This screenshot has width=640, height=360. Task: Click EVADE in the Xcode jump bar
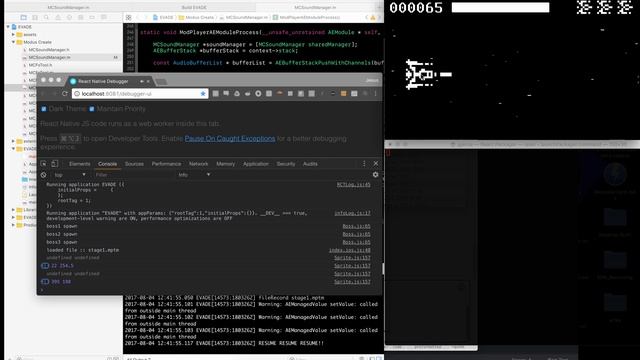click(x=163, y=18)
